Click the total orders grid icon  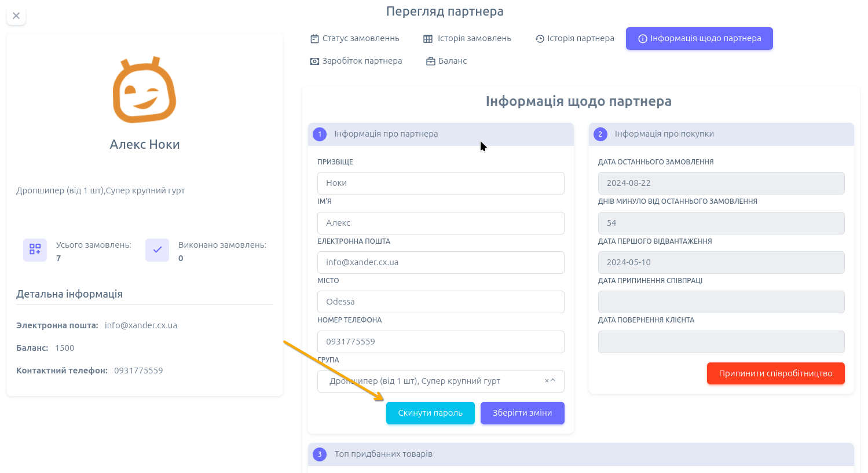point(35,250)
